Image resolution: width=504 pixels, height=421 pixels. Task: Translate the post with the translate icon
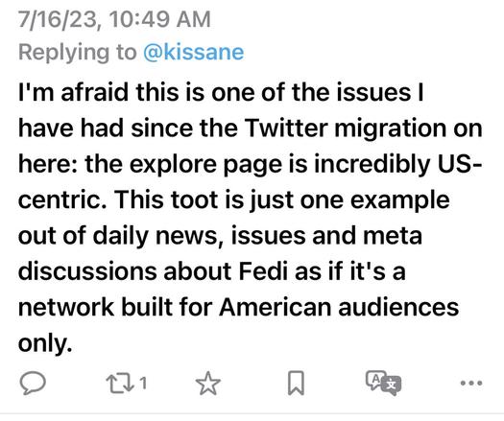(383, 383)
